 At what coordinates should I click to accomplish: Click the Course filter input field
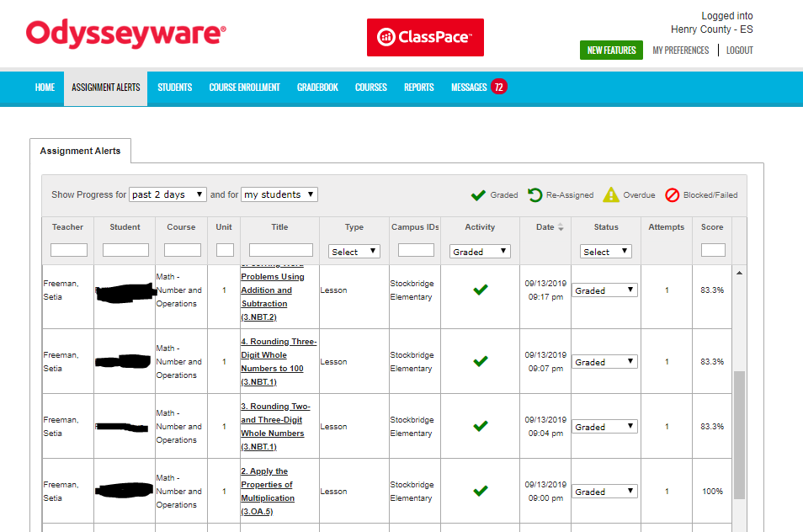pos(183,250)
